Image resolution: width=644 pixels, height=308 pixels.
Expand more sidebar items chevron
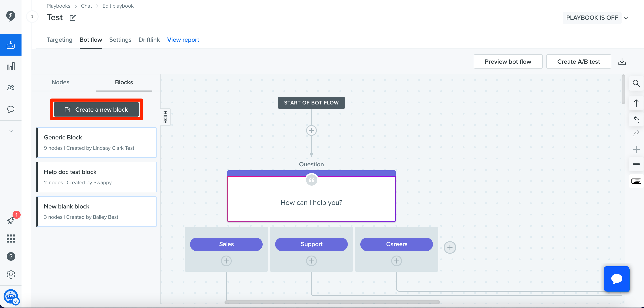point(11,131)
